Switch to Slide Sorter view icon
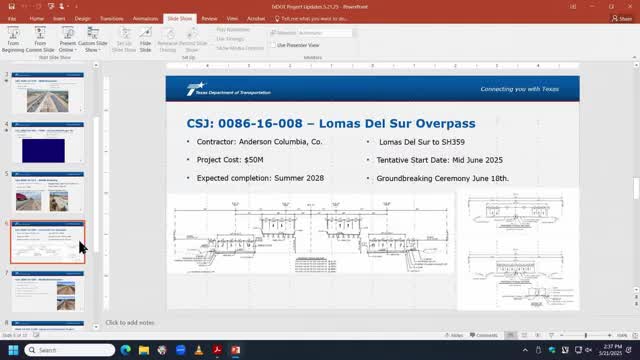The image size is (640, 360). coord(524,335)
